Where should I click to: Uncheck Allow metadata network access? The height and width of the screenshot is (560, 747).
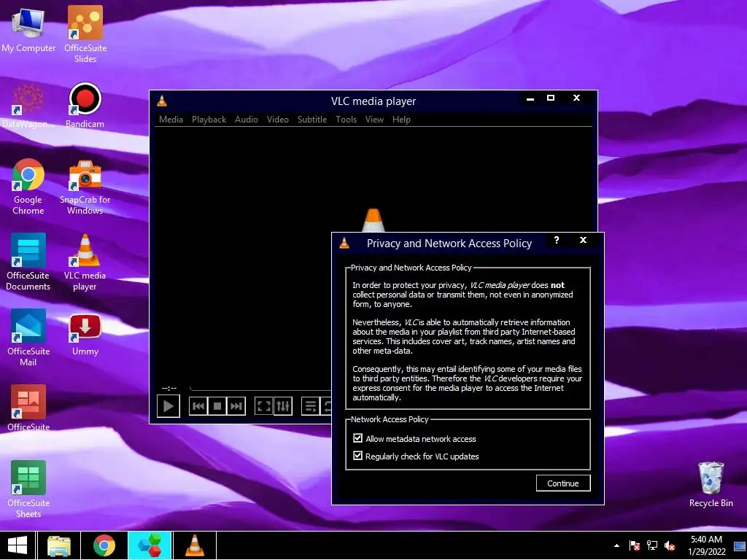tap(357, 438)
